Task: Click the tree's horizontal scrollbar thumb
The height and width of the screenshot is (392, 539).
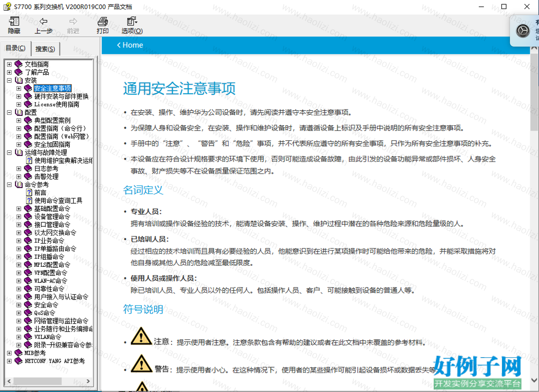Action: (37, 381)
